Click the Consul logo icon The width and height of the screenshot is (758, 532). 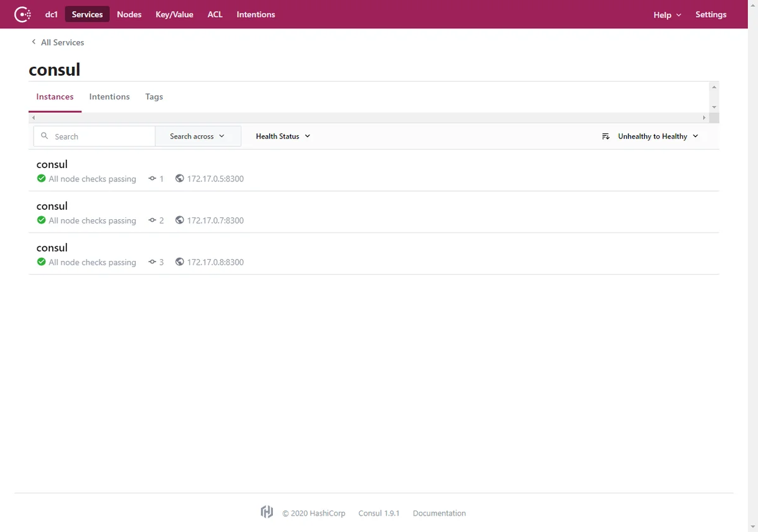point(23,14)
